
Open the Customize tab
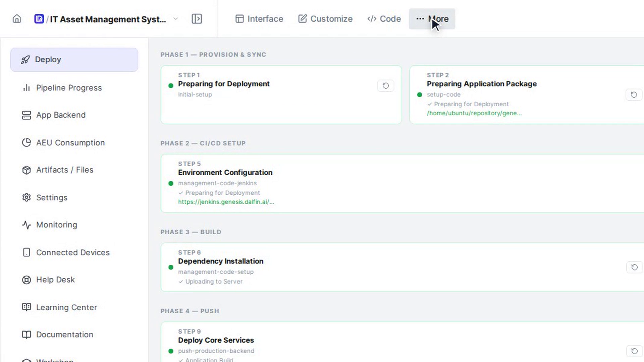point(325,19)
